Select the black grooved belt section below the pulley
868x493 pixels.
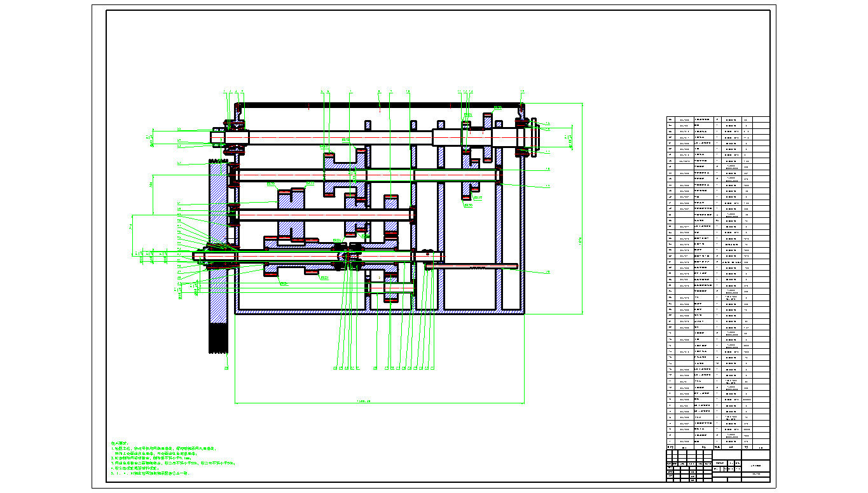coord(218,338)
